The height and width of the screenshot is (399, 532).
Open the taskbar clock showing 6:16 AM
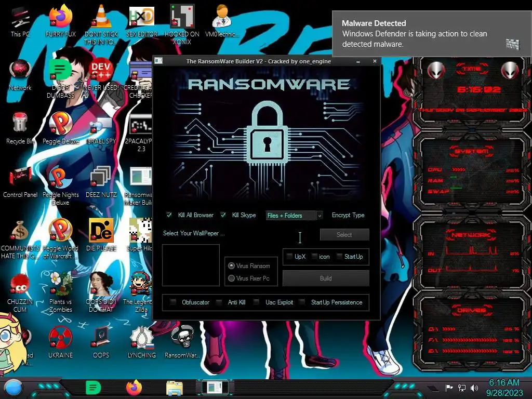(504, 388)
